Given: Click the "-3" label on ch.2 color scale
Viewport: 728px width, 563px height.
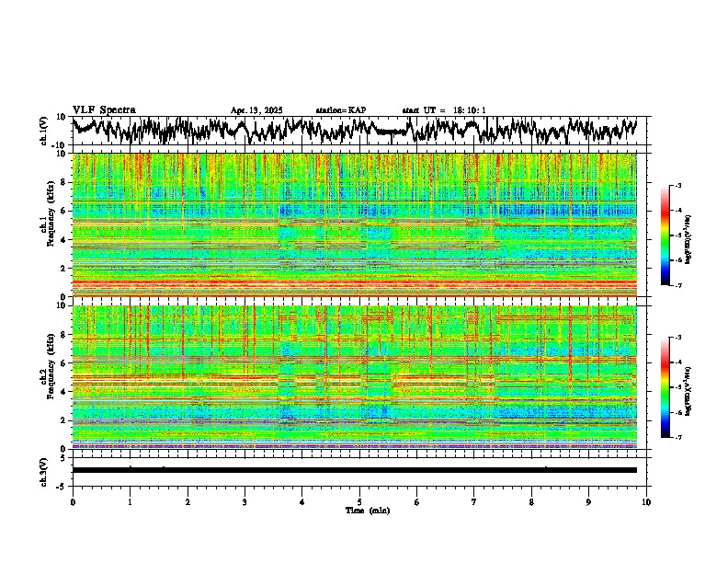Looking at the screenshot, I should pyautogui.click(x=678, y=338).
